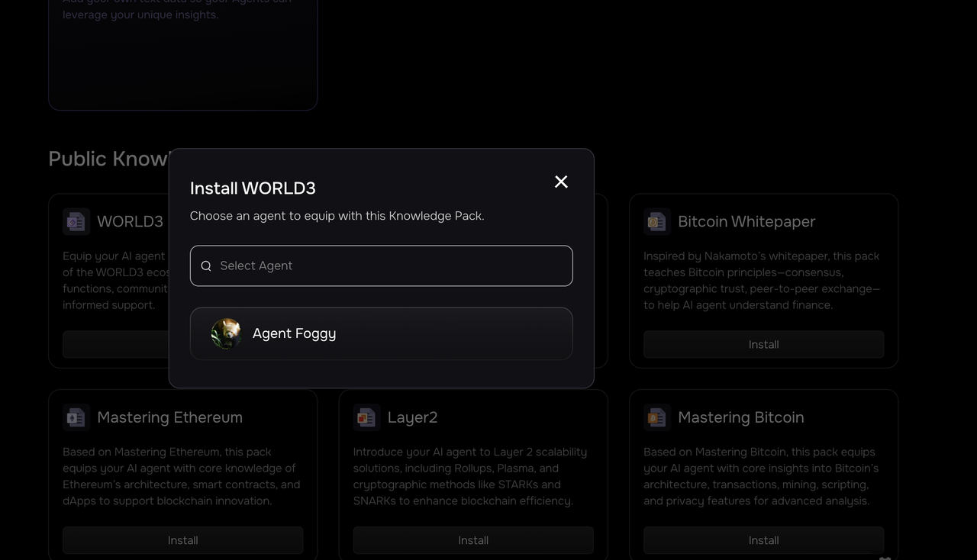Open the Mastering Bitcoin card title
Image resolution: width=977 pixels, height=560 pixels.
click(x=740, y=418)
